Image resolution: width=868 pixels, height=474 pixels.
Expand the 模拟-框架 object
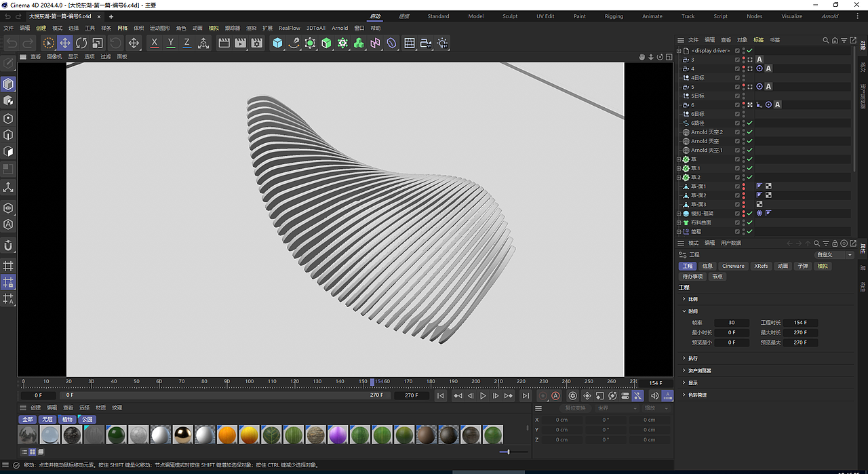click(x=679, y=214)
